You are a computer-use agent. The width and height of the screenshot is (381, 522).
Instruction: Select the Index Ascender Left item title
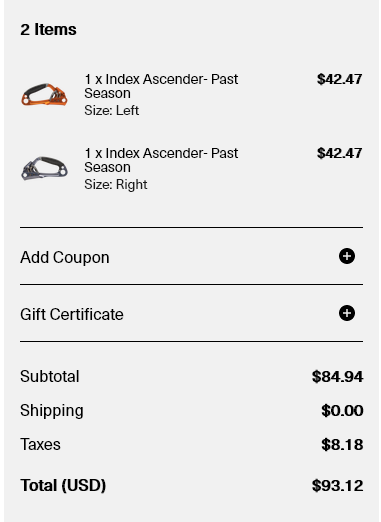(x=161, y=86)
